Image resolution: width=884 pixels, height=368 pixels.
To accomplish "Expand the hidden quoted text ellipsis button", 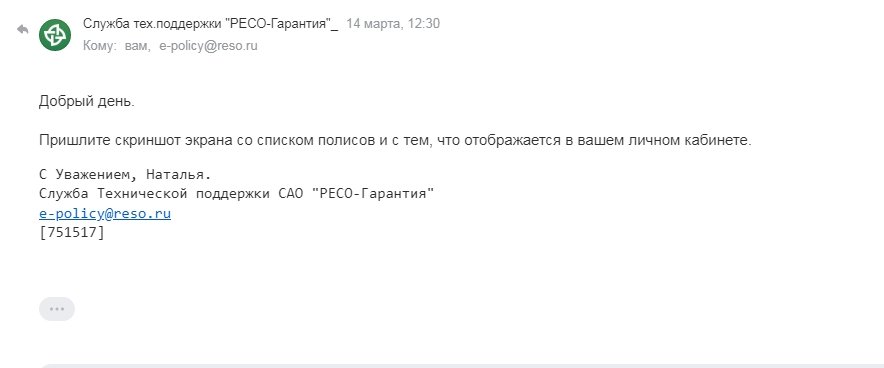I will click(x=56, y=309).
